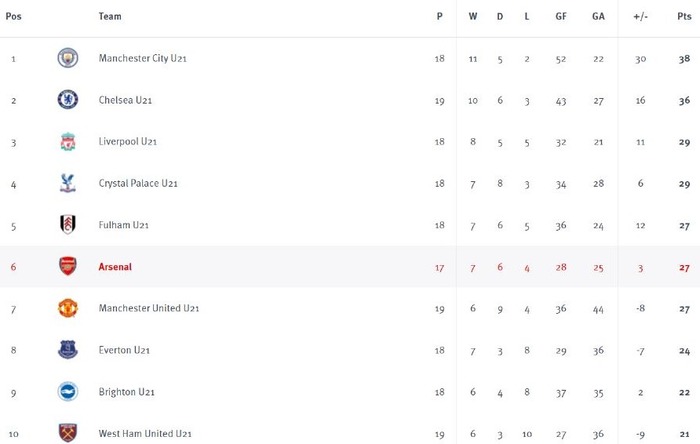
Task: Click the Arsenal club crest
Action: point(68,266)
